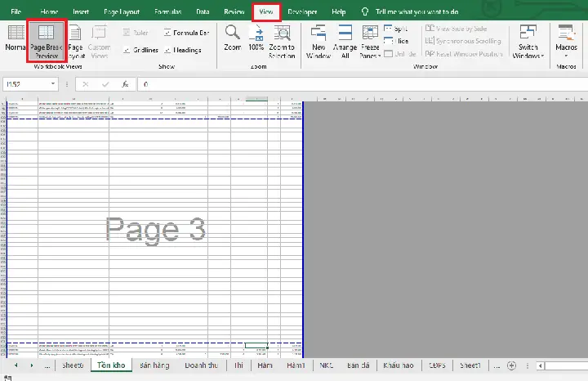Switch to CDPS sheet tab

tap(437, 365)
